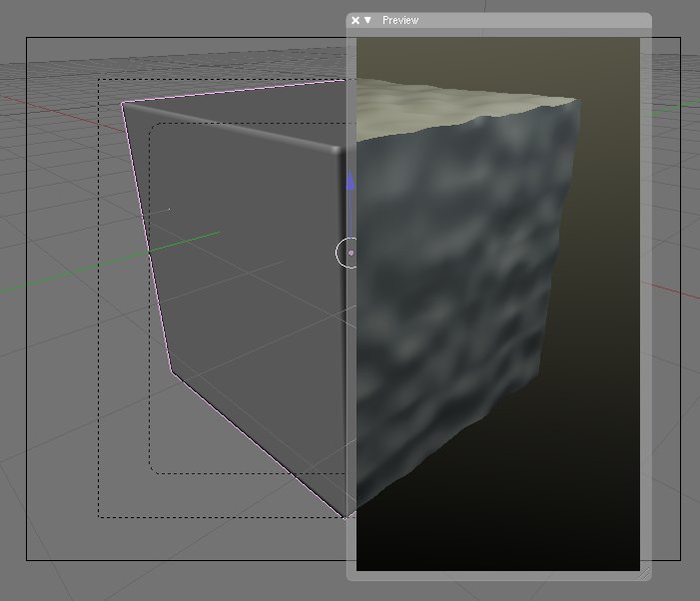Screen dimensions: 700x601
Task: Grab the Preview panel resize corner handle
Action: (645, 574)
